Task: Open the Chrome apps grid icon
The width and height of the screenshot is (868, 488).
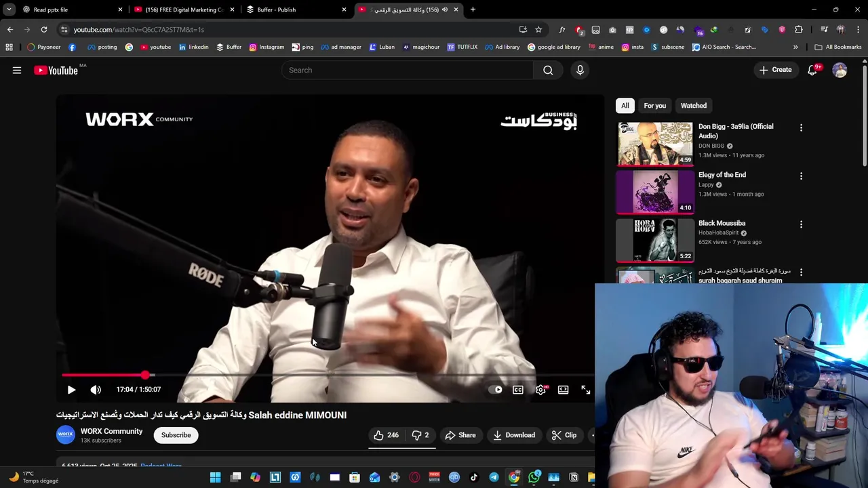Action: (9, 47)
